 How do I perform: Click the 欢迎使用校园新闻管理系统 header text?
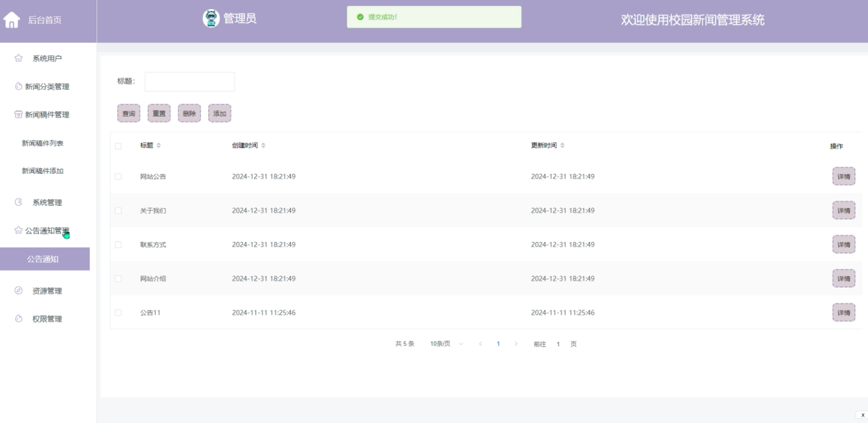pos(692,20)
